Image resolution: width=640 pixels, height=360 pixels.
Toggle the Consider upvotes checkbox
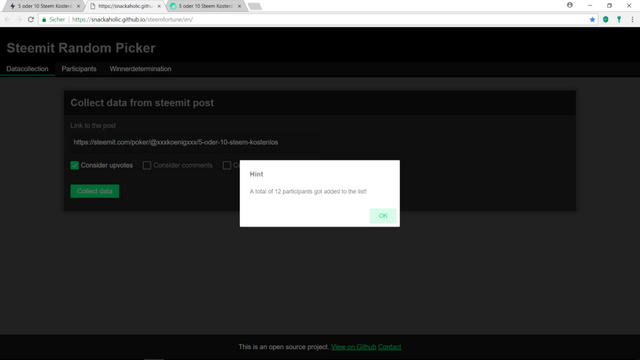point(75,165)
